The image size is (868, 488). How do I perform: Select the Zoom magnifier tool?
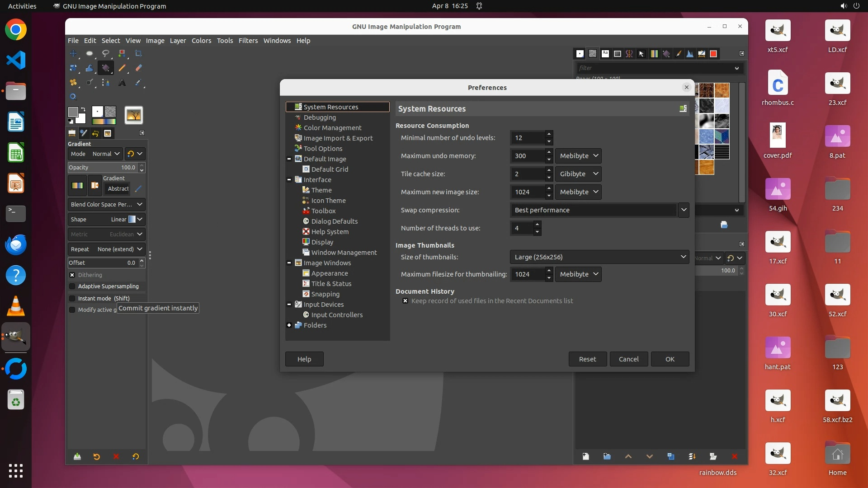(x=73, y=97)
